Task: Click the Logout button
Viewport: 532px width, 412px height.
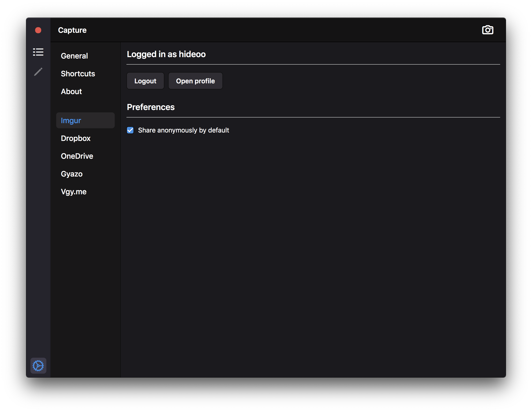Action: click(x=145, y=81)
